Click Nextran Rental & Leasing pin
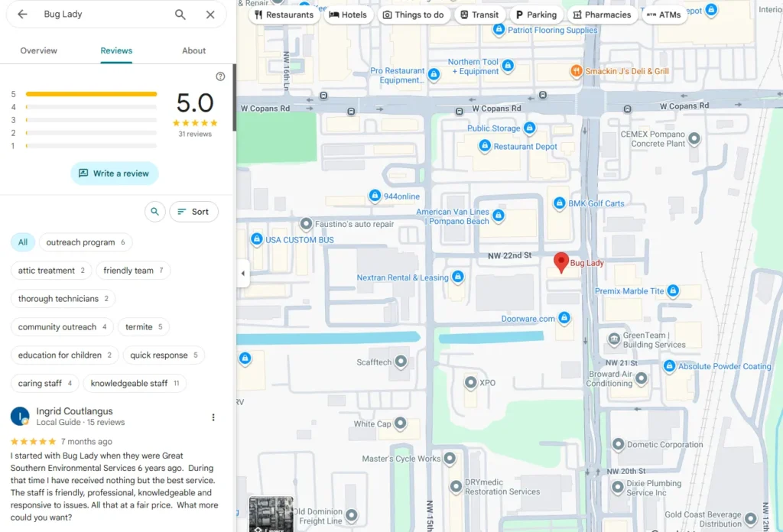This screenshot has width=783, height=532. 457,277
